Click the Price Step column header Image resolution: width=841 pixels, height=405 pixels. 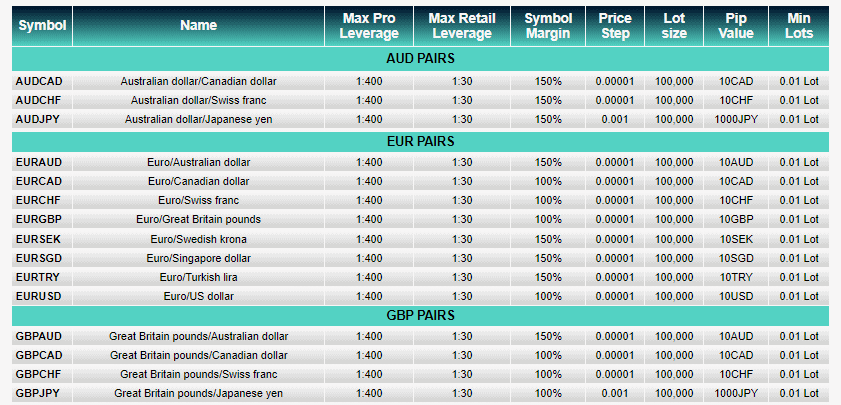615,26
